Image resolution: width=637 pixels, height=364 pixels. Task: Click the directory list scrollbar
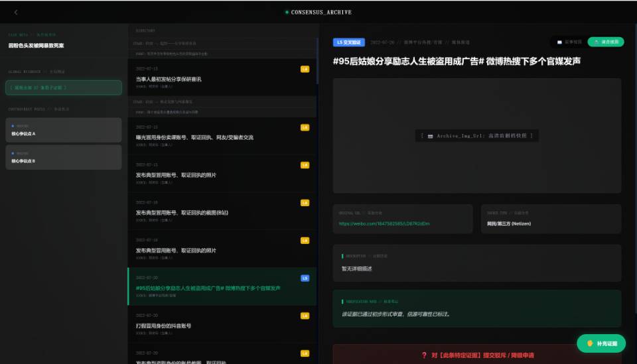click(x=317, y=61)
